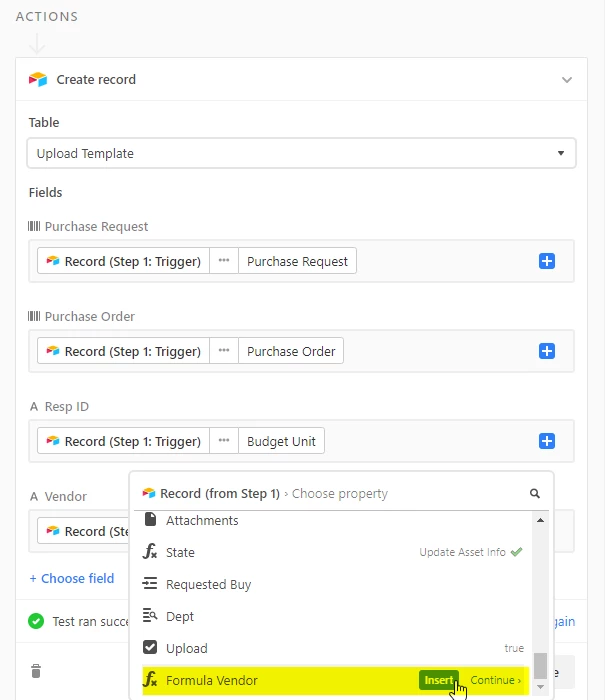605x700 pixels.
Task: Click the true value on Upload row
Action: pos(514,648)
